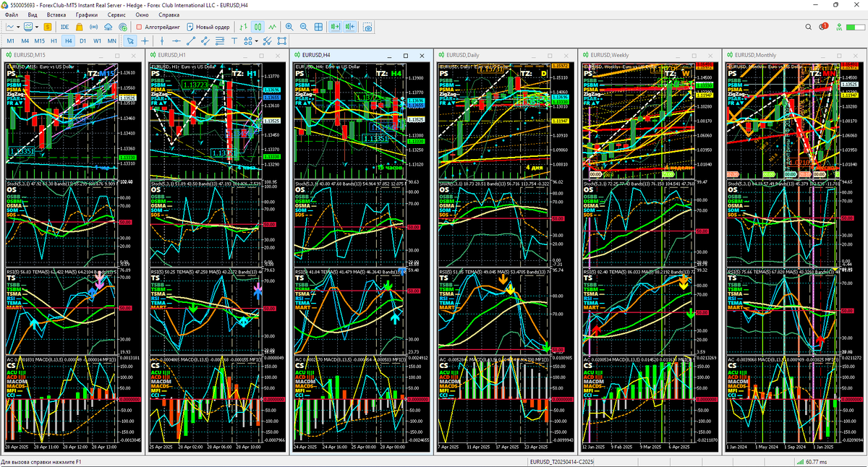The height and width of the screenshot is (467, 868).
Task: Activate the EURUSD,Daily chart window title
Action: pyautogui.click(x=464, y=56)
